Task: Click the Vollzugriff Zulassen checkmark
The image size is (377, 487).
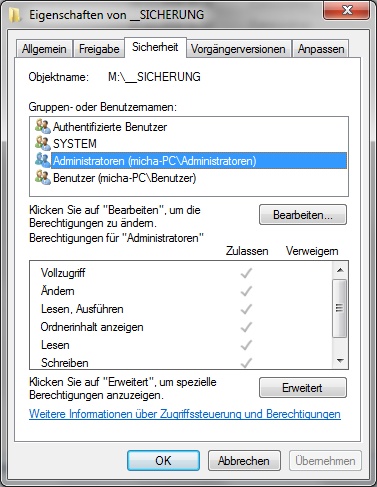Action: (x=246, y=273)
